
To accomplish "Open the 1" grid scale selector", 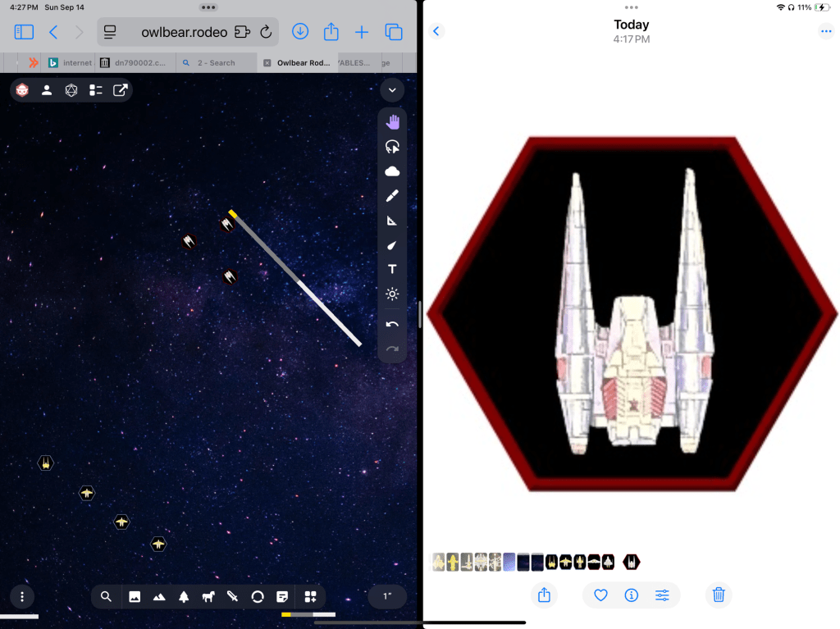I will tap(387, 597).
